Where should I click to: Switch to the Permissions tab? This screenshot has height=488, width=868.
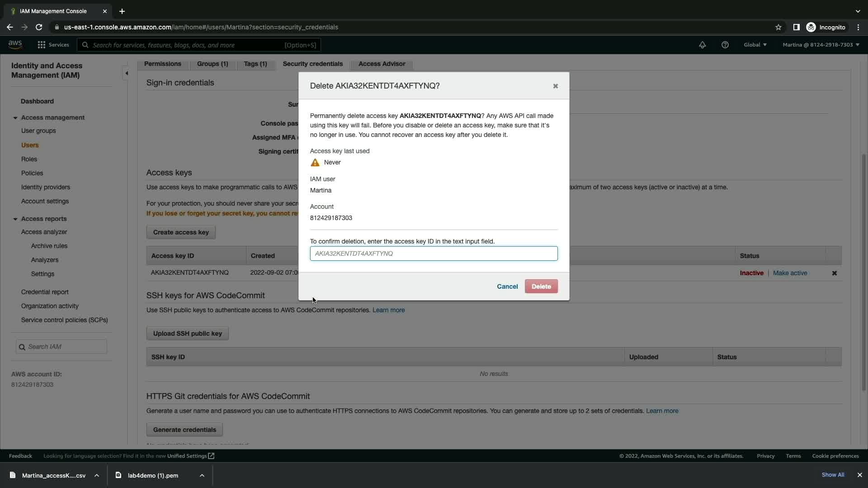coord(162,64)
